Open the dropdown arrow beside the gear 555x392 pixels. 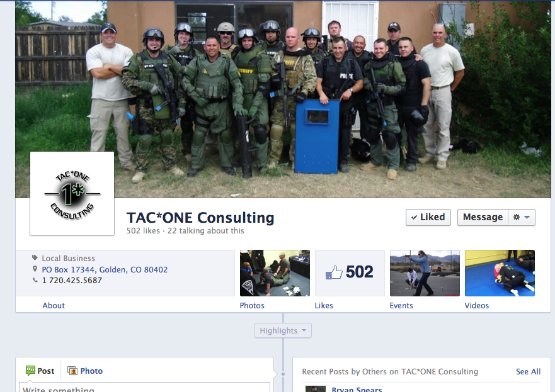coord(527,217)
